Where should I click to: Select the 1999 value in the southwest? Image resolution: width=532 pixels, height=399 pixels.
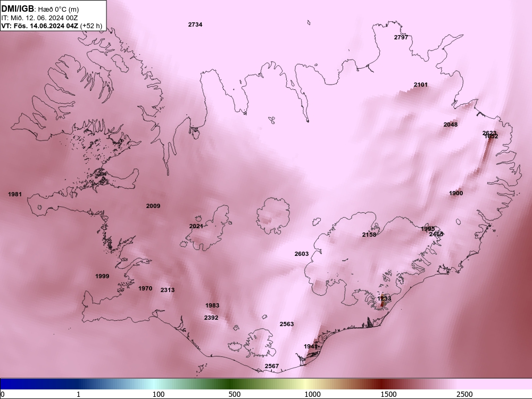(x=102, y=276)
